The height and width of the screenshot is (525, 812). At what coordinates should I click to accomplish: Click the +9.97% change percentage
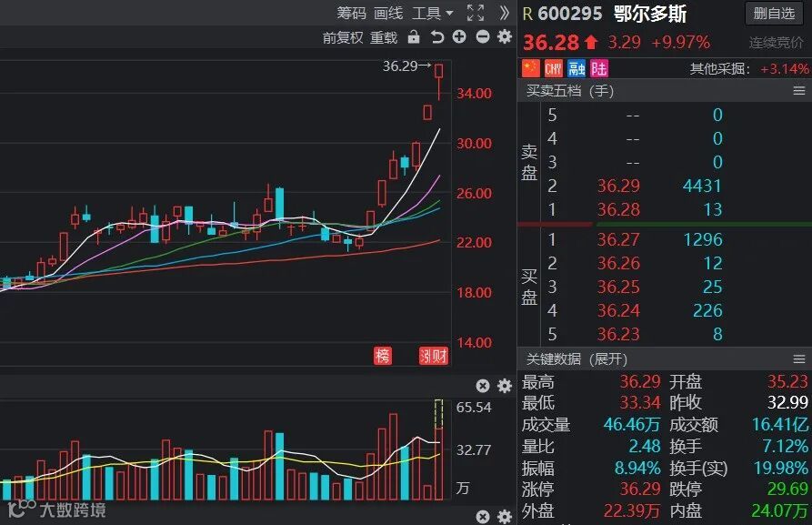pos(680,43)
